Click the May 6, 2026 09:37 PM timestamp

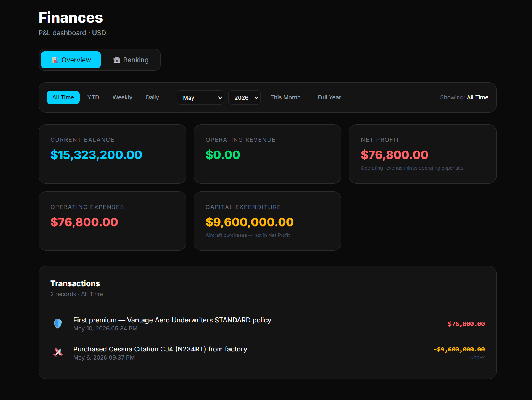click(x=104, y=358)
